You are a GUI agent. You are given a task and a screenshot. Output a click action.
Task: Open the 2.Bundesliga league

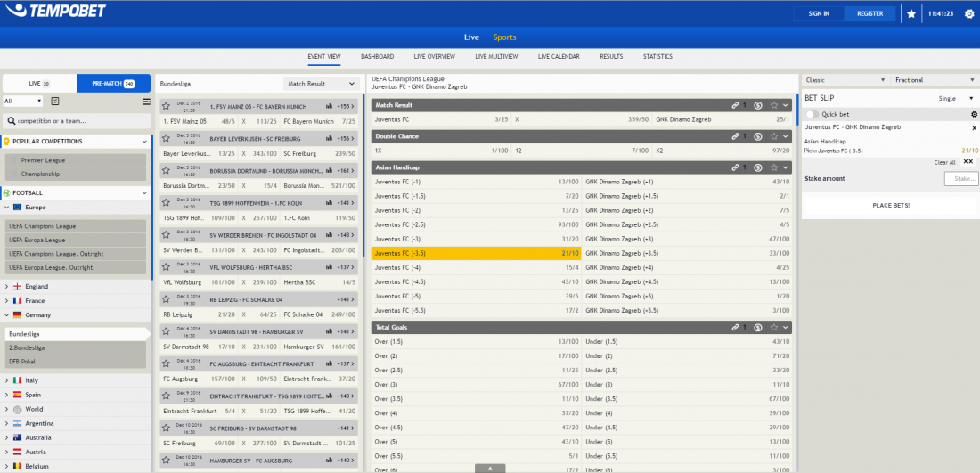click(x=76, y=347)
